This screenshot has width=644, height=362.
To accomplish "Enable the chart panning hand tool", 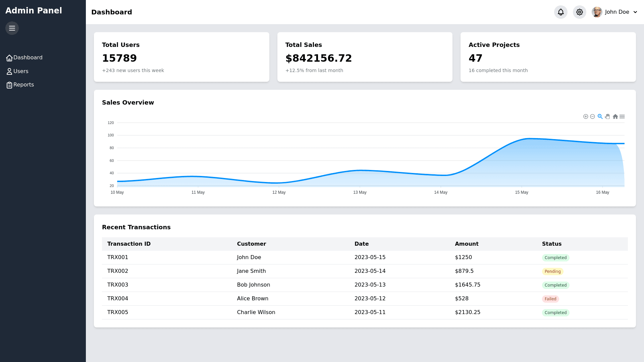I will tap(607, 117).
